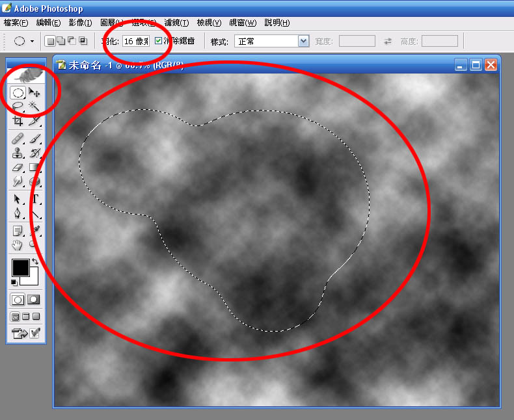Select the Horizontal Type tool
The height and width of the screenshot is (420, 514).
pos(34,199)
